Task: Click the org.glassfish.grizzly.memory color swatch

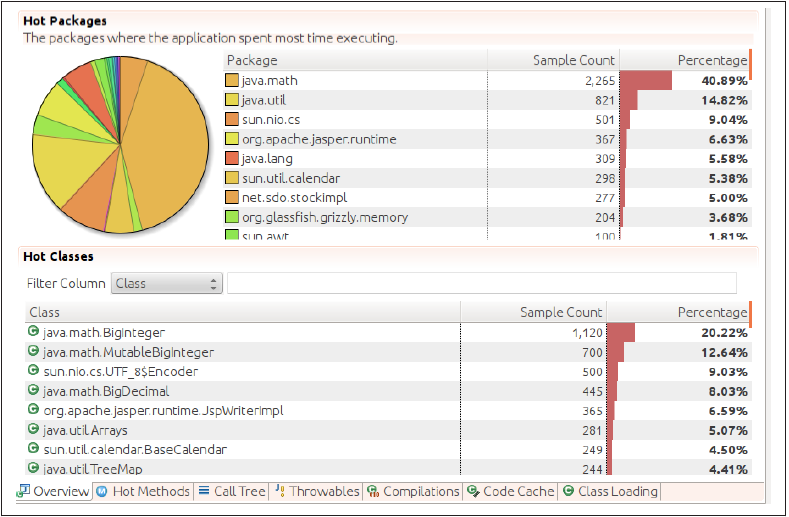Action: tap(232, 217)
